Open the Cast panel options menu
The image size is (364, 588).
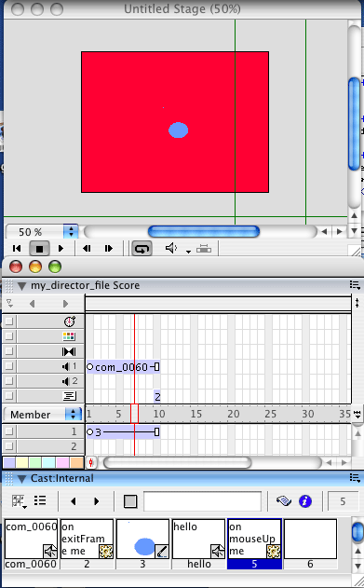tap(355, 478)
